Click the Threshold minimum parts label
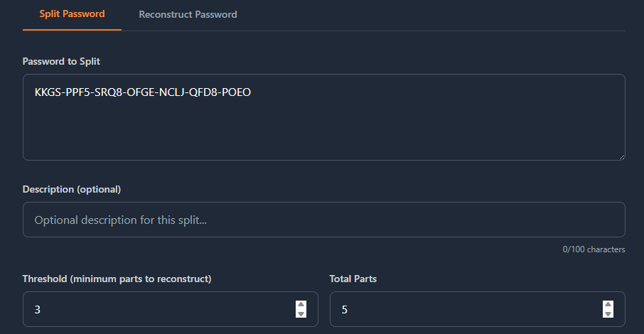This screenshot has width=644, height=334. tap(117, 279)
